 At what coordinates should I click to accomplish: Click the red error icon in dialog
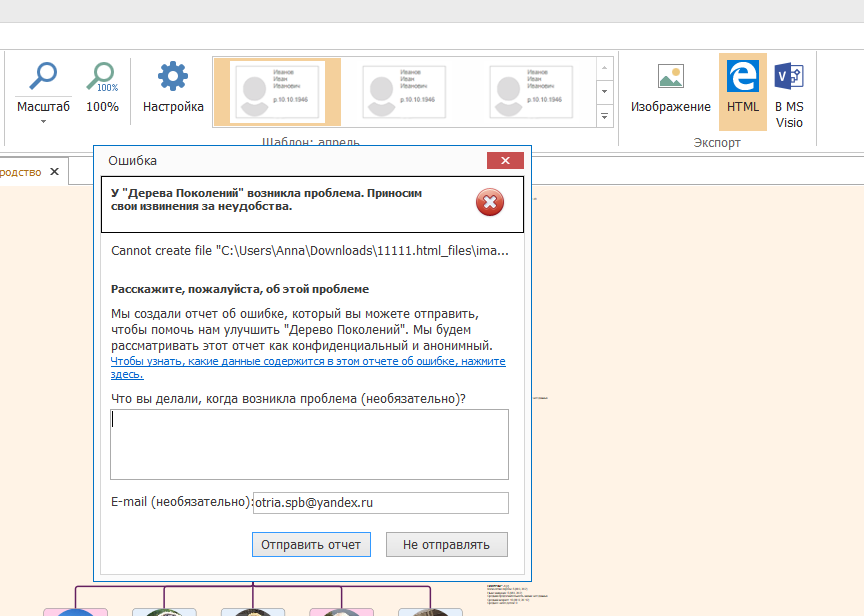pyautogui.click(x=489, y=204)
